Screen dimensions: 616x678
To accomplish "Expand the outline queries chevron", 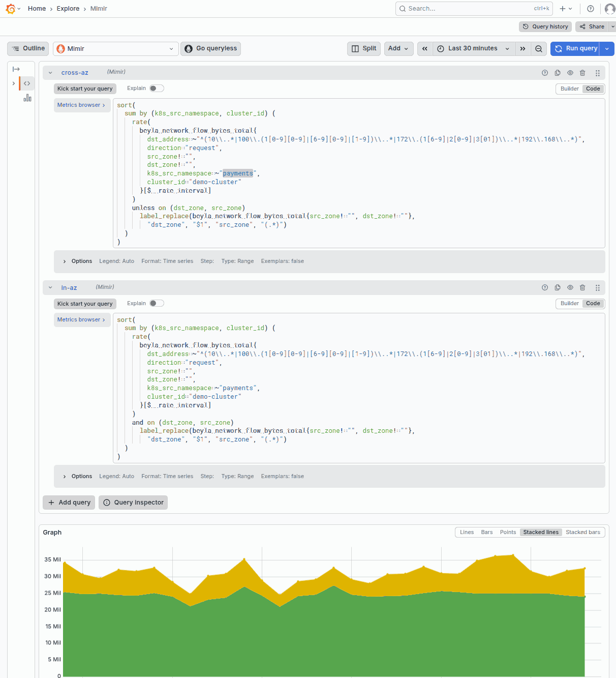I will click(14, 83).
